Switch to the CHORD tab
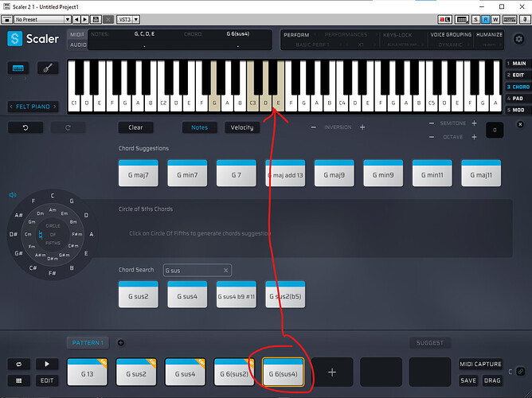532x398 pixels. point(518,87)
